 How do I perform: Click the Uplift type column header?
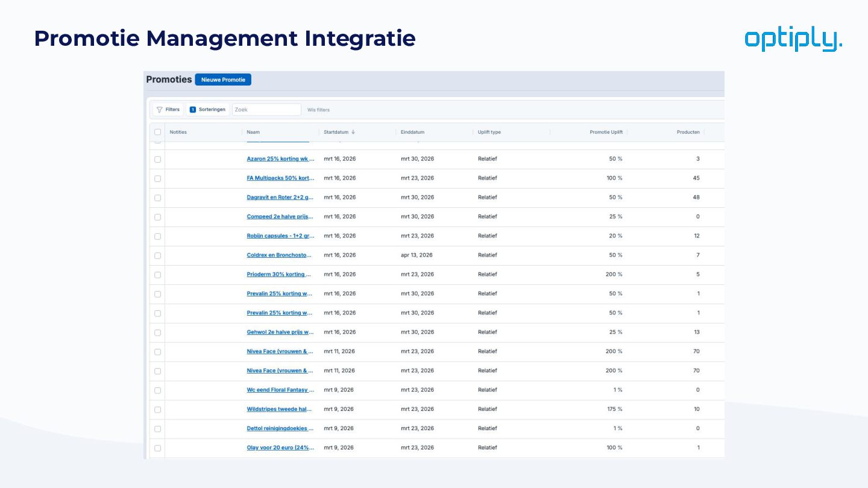[x=489, y=132]
